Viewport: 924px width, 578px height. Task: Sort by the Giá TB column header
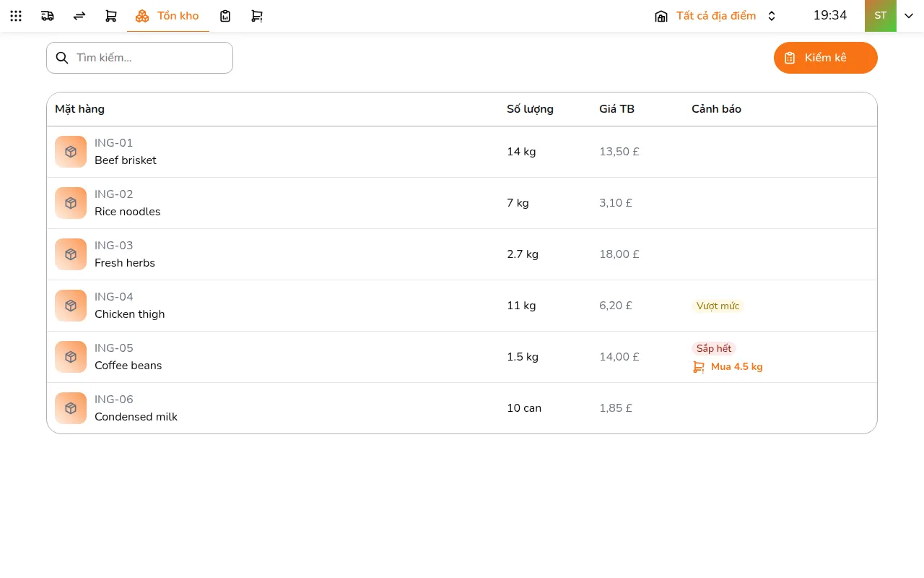pos(616,109)
